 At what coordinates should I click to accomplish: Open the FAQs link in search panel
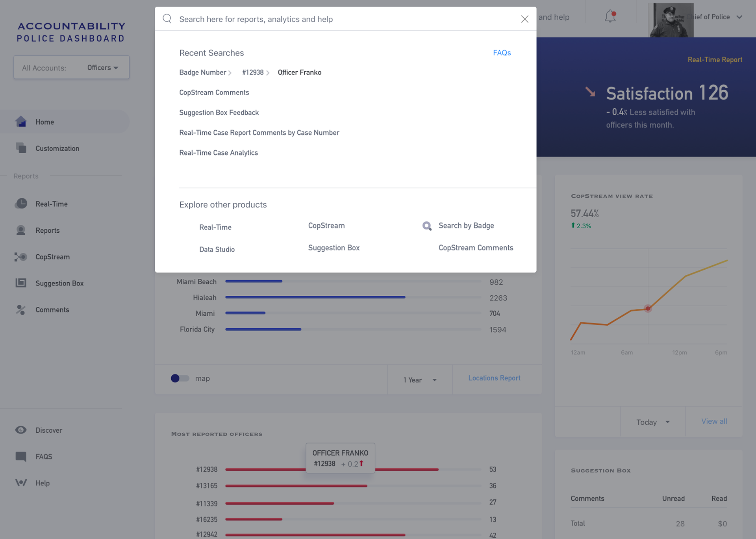tap(502, 53)
